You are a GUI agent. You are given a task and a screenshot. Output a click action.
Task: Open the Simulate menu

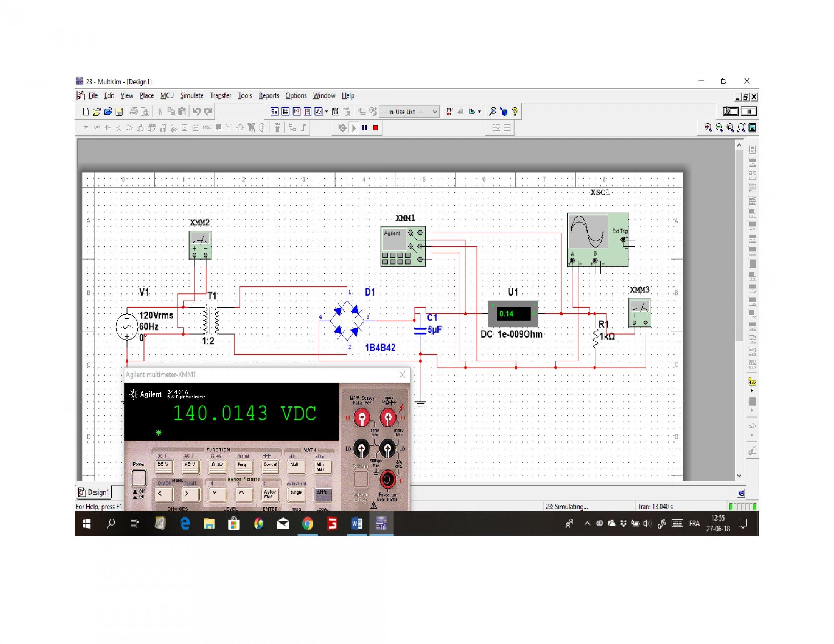(x=192, y=96)
